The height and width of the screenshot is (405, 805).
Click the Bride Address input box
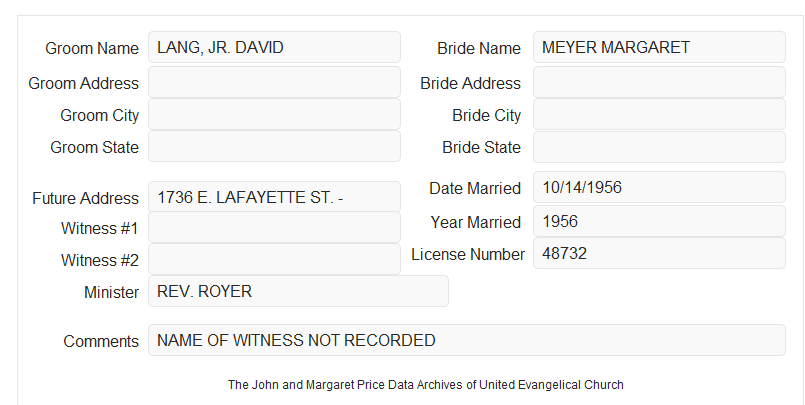659,82
